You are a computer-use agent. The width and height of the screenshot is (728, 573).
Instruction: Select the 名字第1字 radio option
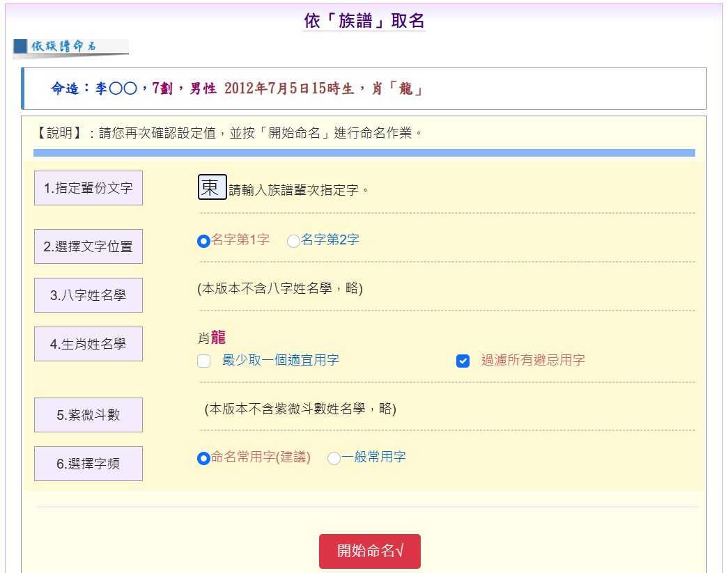pos(203,241)
